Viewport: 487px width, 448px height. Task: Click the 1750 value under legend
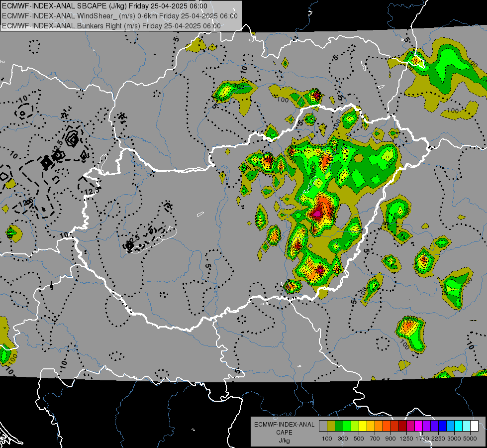coord(422,439)
